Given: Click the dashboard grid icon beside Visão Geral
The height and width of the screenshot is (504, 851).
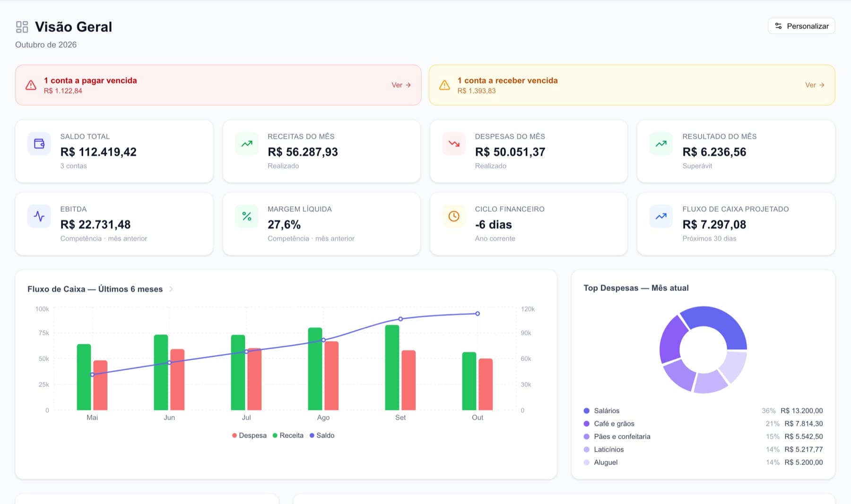Looking at the screenshot, I should (x=22, y=27).
